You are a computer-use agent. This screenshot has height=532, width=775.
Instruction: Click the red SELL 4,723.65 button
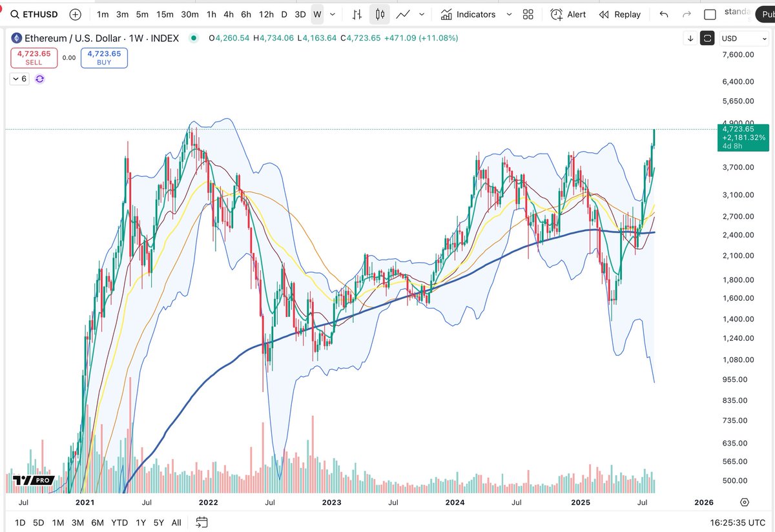(34, 58)
